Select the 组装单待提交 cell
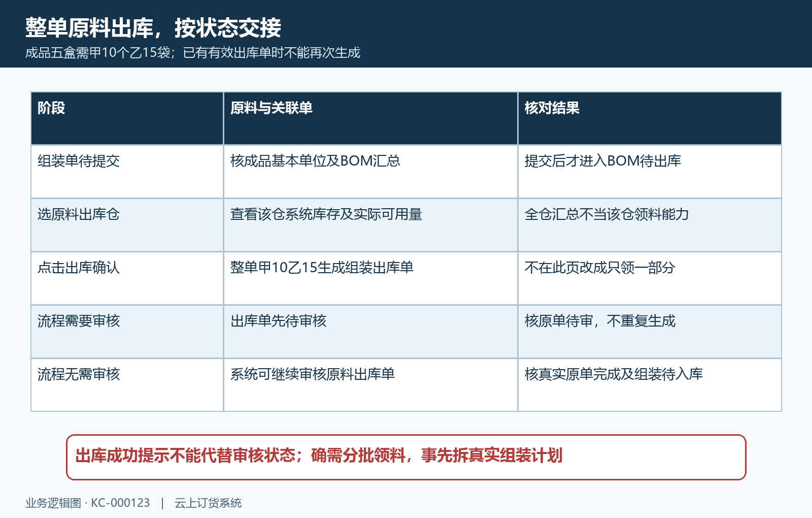Viewport: 812px width, 518px height. 127,172
